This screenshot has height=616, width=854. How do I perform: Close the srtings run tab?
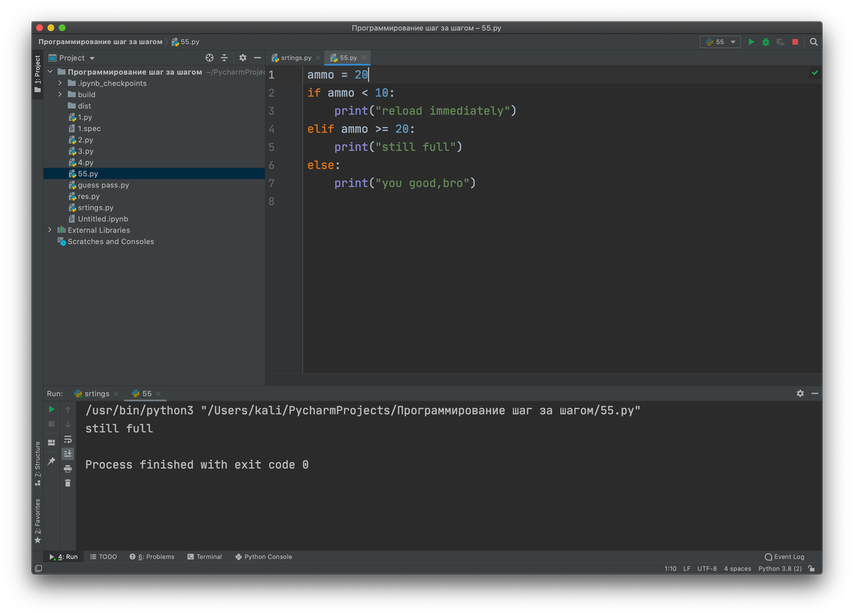coord(116,393)
